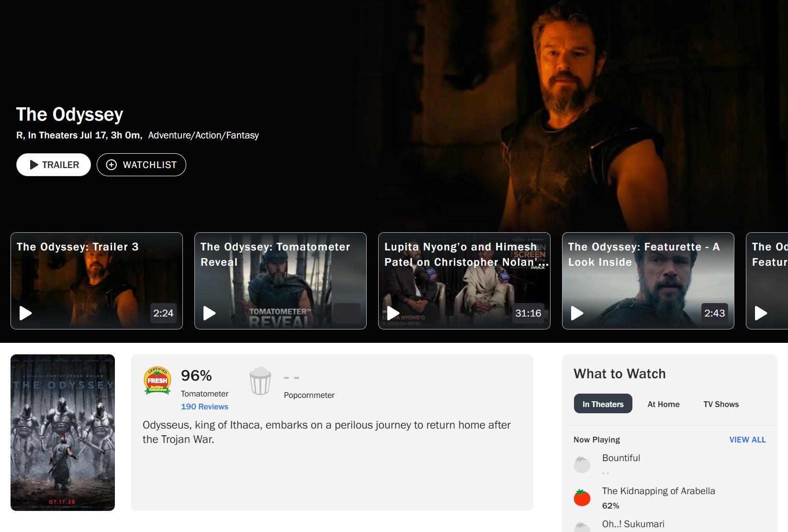The height and width of the screenshot is (532, 788).
Task: Select the In Theaters tab
Action: pyautogui.click(x=603, y=404)
